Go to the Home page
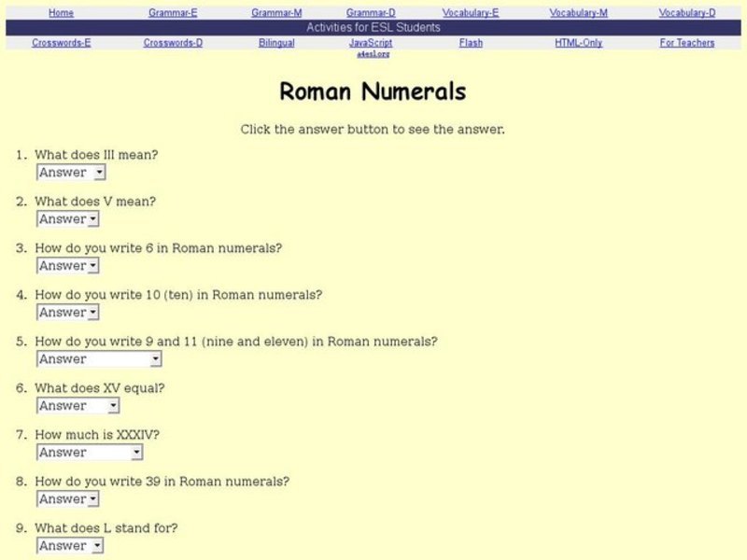This screenshot has width=747, height=560. pos(61,12)
